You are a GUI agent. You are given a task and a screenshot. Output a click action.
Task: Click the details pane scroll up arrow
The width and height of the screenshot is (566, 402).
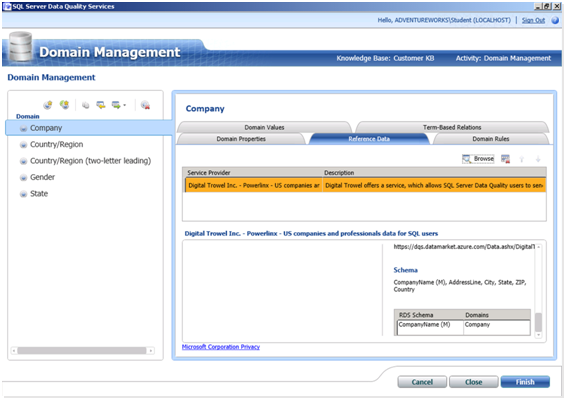pyautogui.click(x=538, y=247)
